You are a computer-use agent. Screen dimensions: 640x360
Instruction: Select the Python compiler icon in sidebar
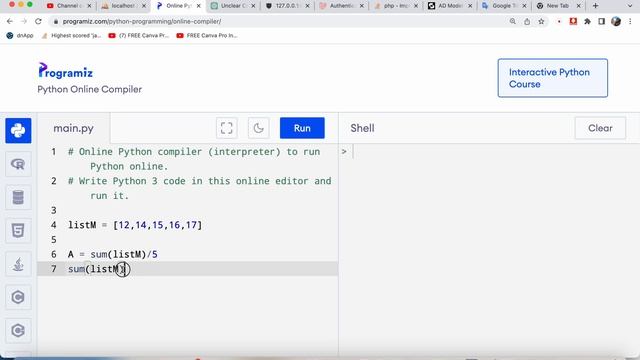[18, 131]
